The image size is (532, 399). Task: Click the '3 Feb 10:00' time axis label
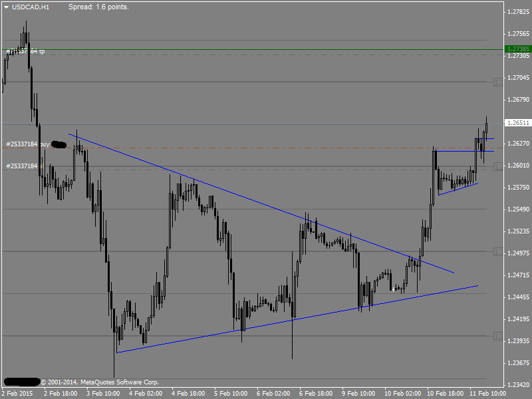coord(103,394)
